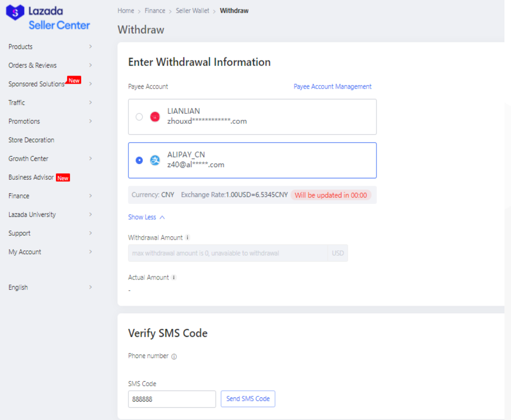Click the 'Currency: CNY' text
Viewport: 511px width, 420px height.
pos(153,195)
